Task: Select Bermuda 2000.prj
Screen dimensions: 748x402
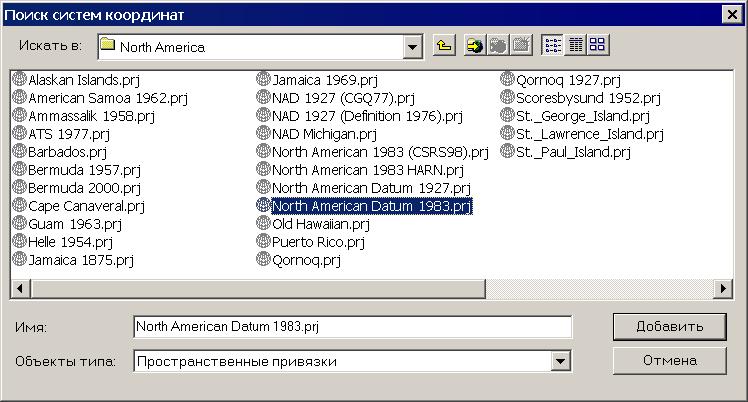Action: 84,188
